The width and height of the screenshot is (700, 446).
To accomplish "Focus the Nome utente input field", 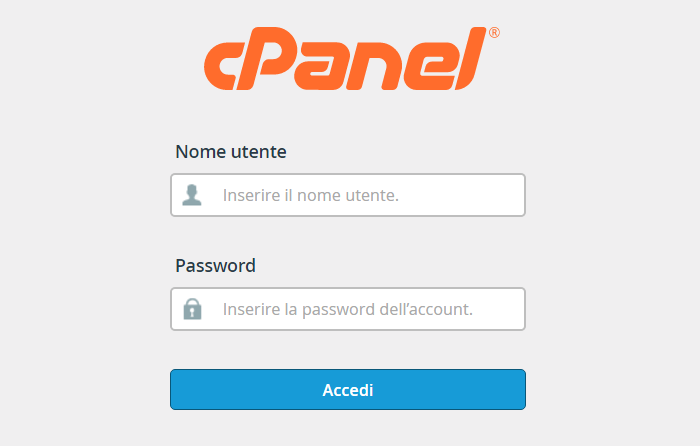I will [x=348, y=195].
